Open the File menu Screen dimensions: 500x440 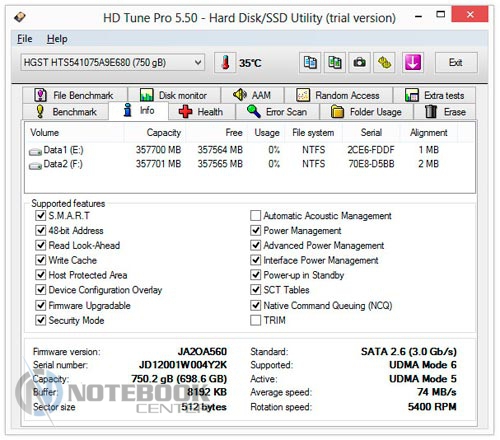(25, 39)
